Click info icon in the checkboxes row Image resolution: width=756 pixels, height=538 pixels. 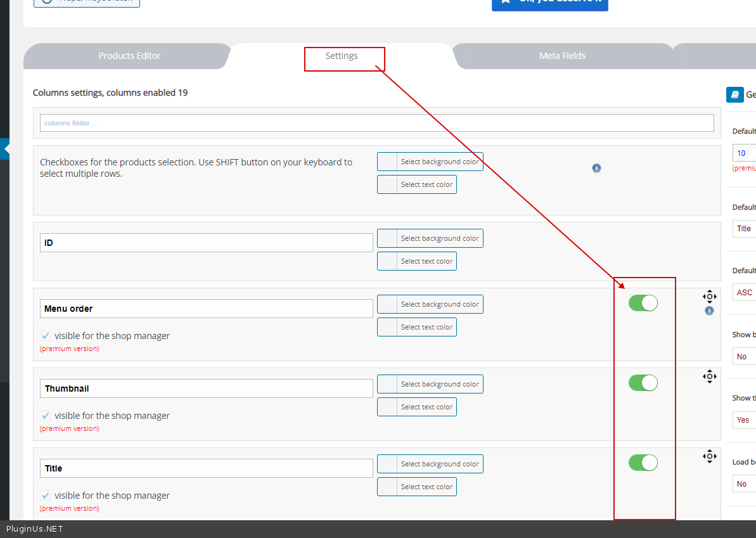point(596,168)
